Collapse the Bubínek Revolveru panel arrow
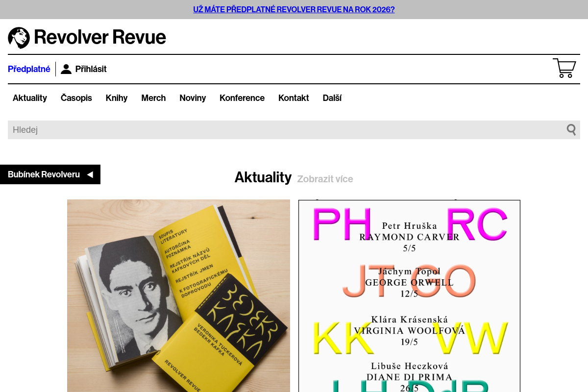 click(90, 174)
